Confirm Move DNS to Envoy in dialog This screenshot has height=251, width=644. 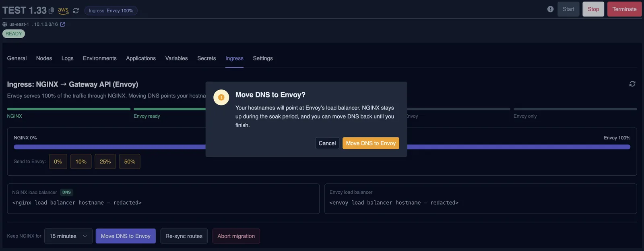coord(371,143)
